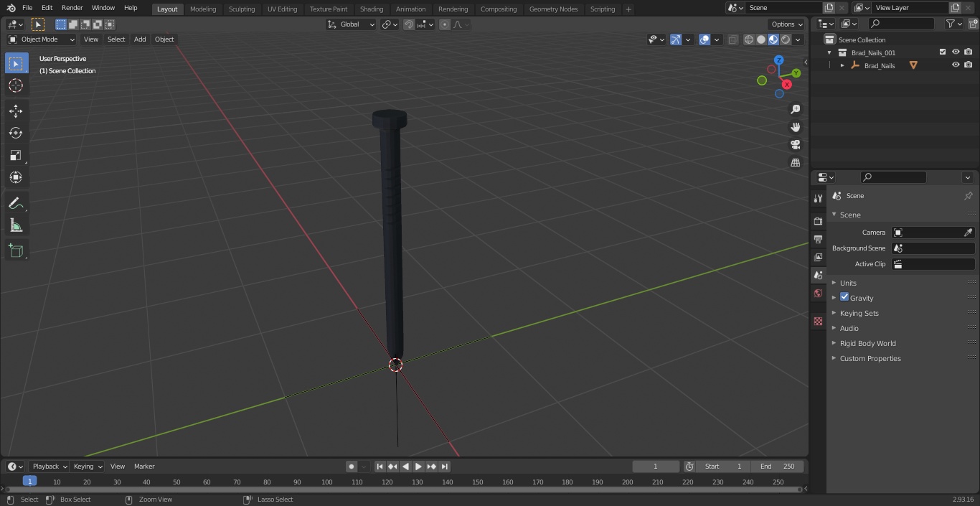Open the World properties tab
This screenshot has height=506, width=980.
(818, 293)
